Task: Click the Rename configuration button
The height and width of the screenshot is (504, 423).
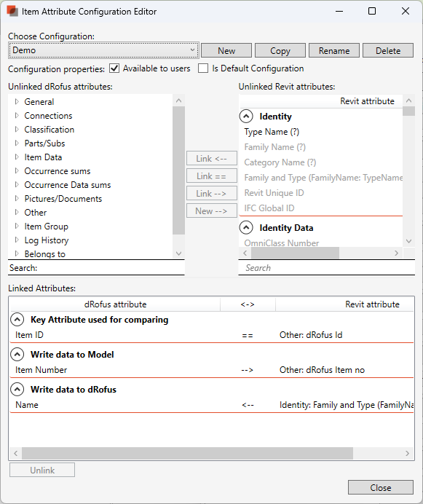Action: pyautogui.click(x=334, y=51)
